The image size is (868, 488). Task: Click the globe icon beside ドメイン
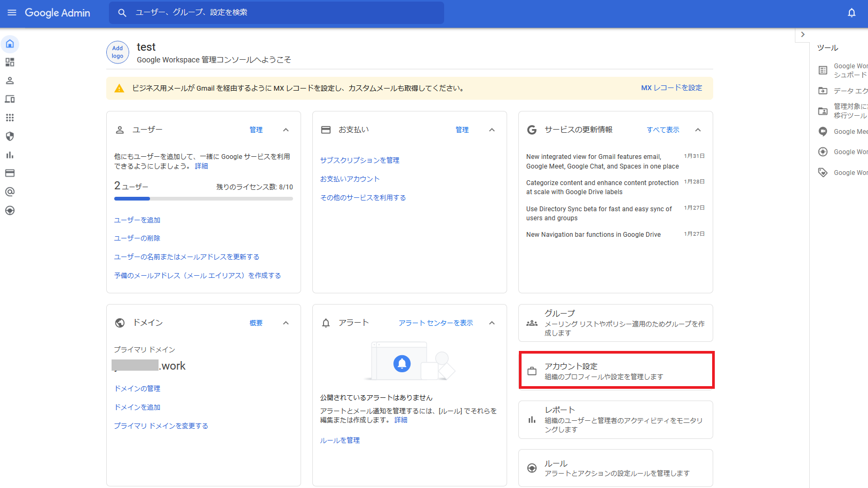pos(120,323)
